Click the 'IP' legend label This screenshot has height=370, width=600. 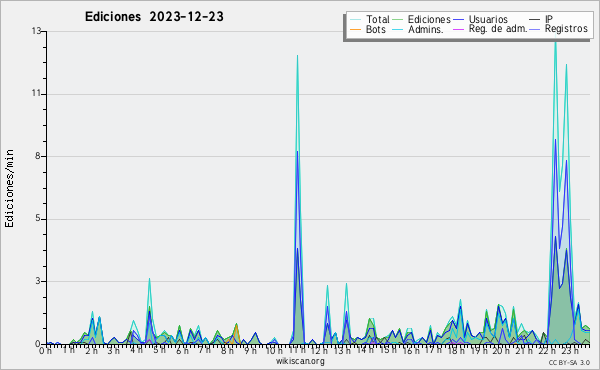(x=549, y=19)
